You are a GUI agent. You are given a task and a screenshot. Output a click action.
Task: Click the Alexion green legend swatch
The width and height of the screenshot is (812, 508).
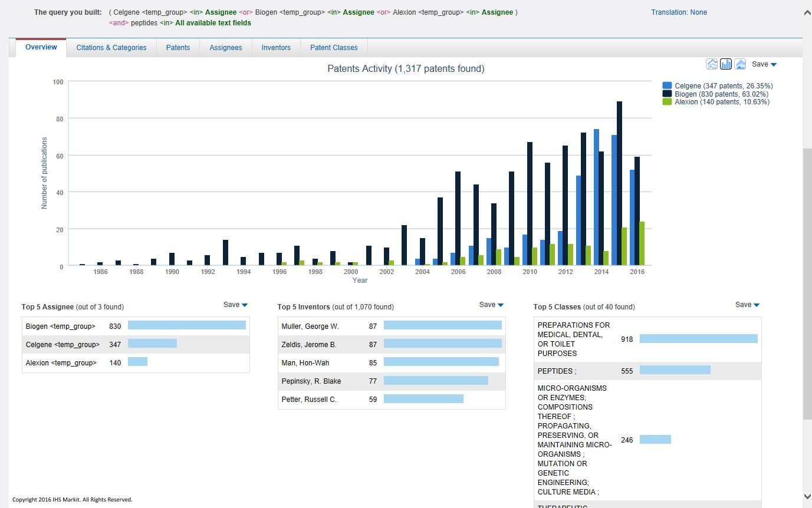point(667,102)
